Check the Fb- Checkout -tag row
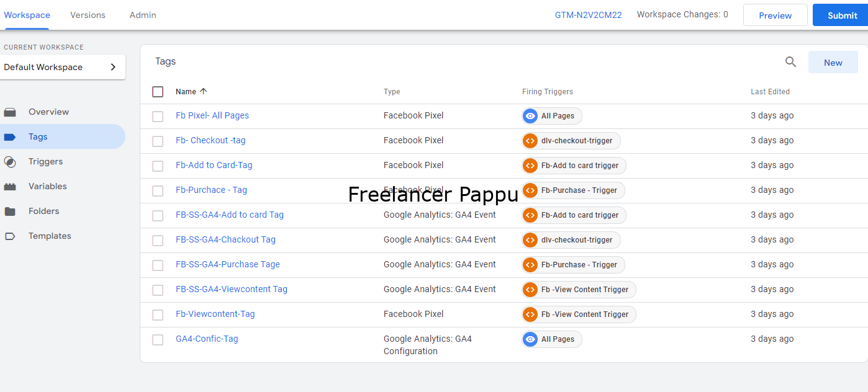The width and height of the screenshot is (868, 392). pyautogui.click(x=158, y=141)
